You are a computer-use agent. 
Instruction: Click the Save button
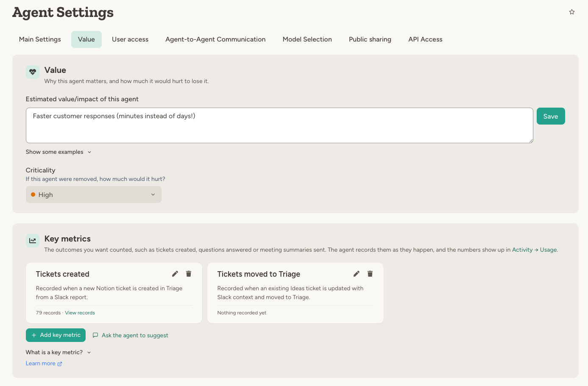[x=551, y=116]
